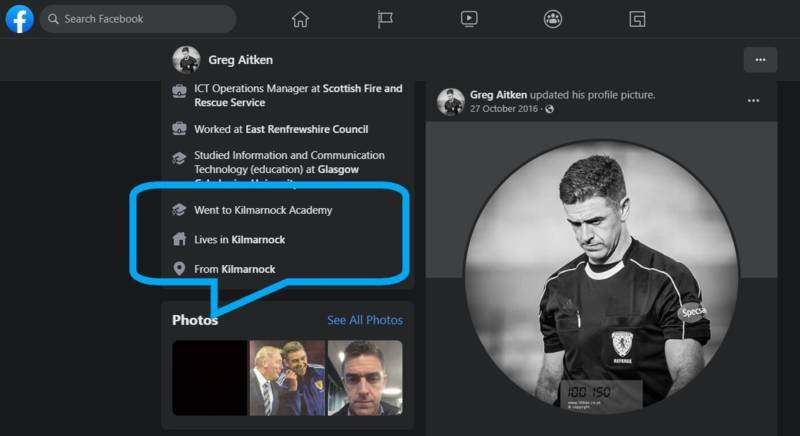This screenshot has height=436, width=800.
Task: Open the post's three-dot options menu
Action: pos(753,101)
